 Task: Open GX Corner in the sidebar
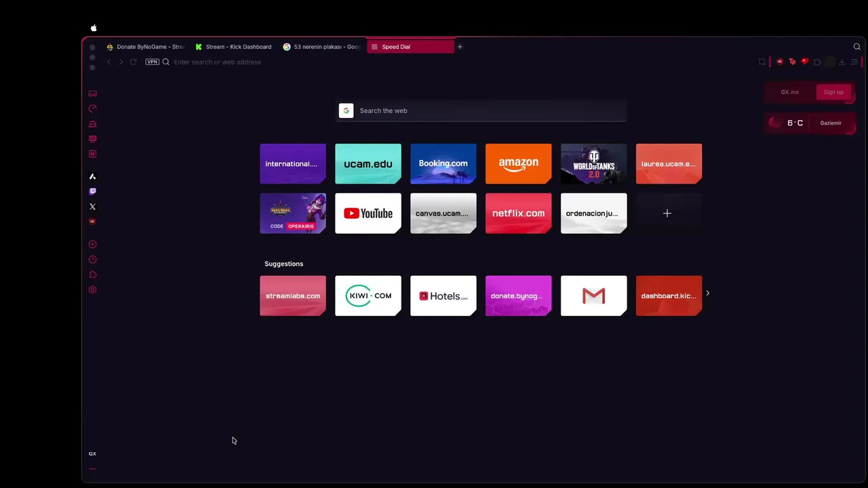[93, 94]
